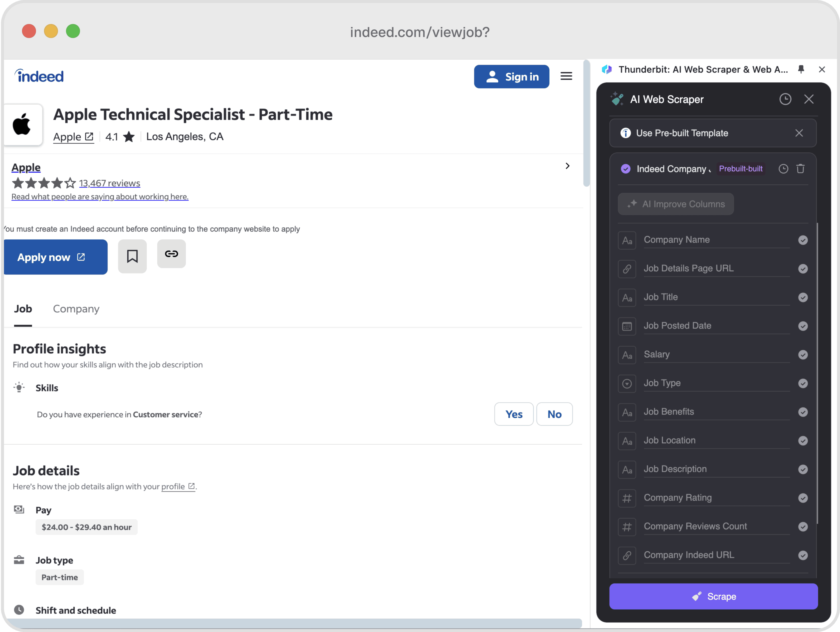Click the Apply now button
This screenshot has width=840, height=632.
pos(55,257)
